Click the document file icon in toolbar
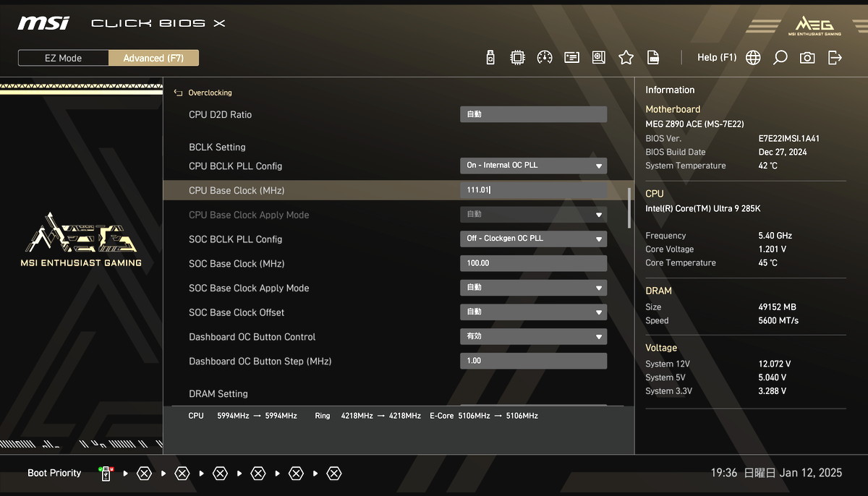The height and width of the screenshot is (496, 868). click(653, 58)
